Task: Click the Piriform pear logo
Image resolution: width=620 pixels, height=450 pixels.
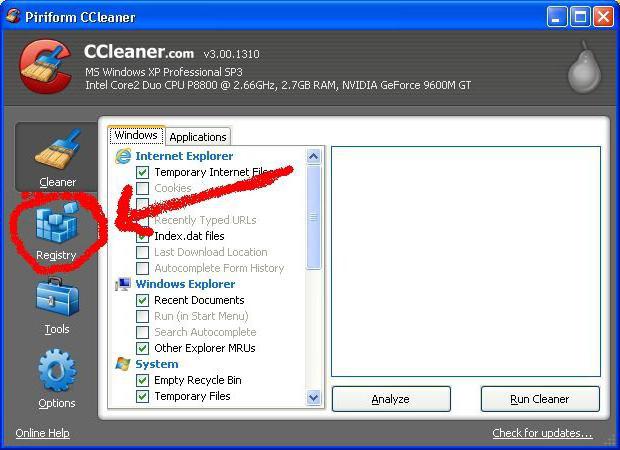Action: [585, 67]
